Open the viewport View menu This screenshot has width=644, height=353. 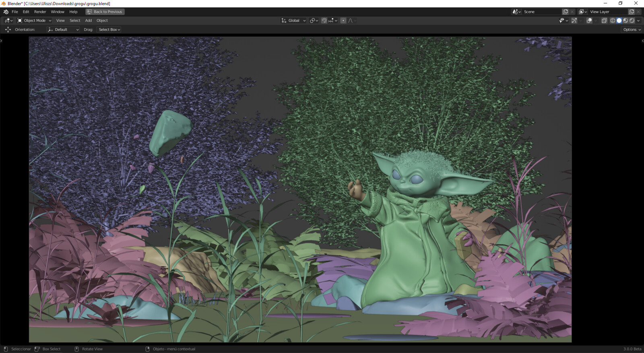(x=60, y=21)
